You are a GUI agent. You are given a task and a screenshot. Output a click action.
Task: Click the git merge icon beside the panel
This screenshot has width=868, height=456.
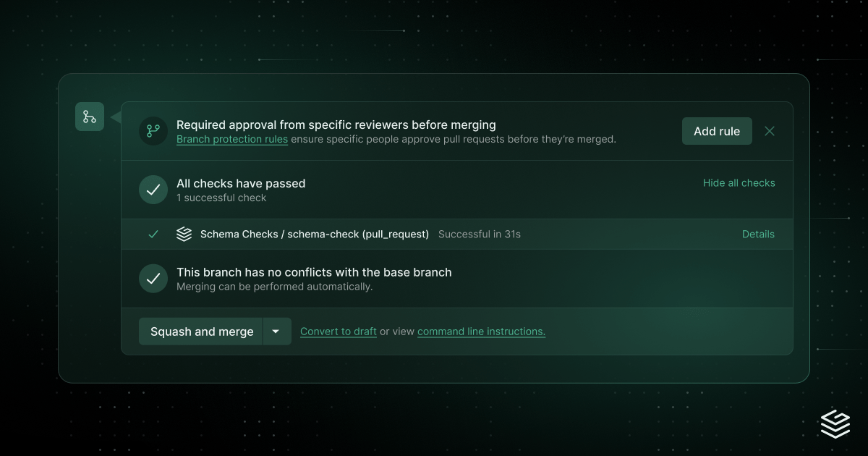(x=90, y=117)
